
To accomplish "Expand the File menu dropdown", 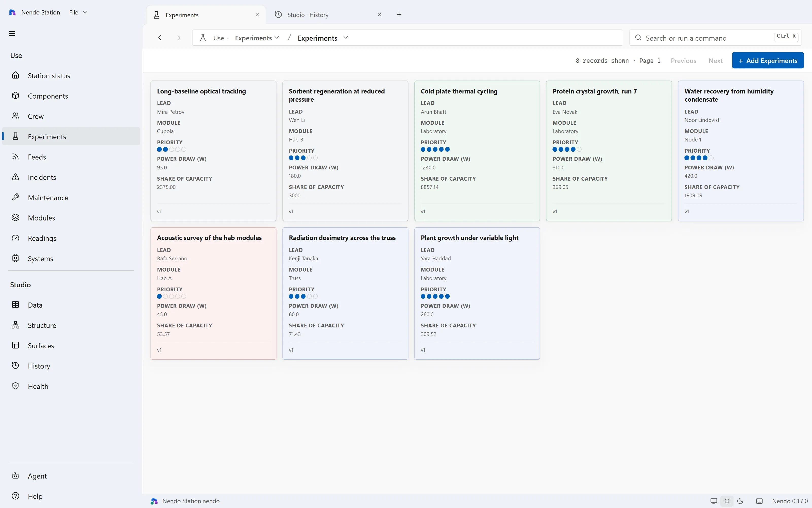I will [78, 12].
